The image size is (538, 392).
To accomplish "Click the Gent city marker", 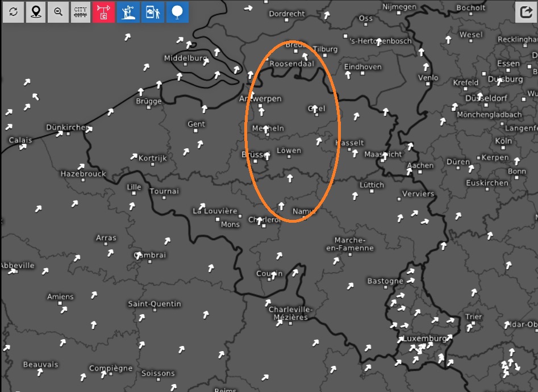I will tap(196, 131).
